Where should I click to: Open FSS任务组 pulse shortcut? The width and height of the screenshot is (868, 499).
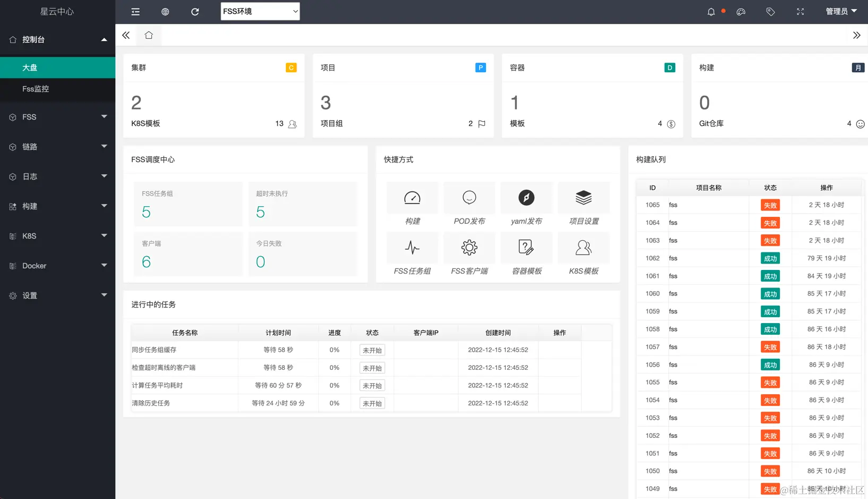coord(412,248)
